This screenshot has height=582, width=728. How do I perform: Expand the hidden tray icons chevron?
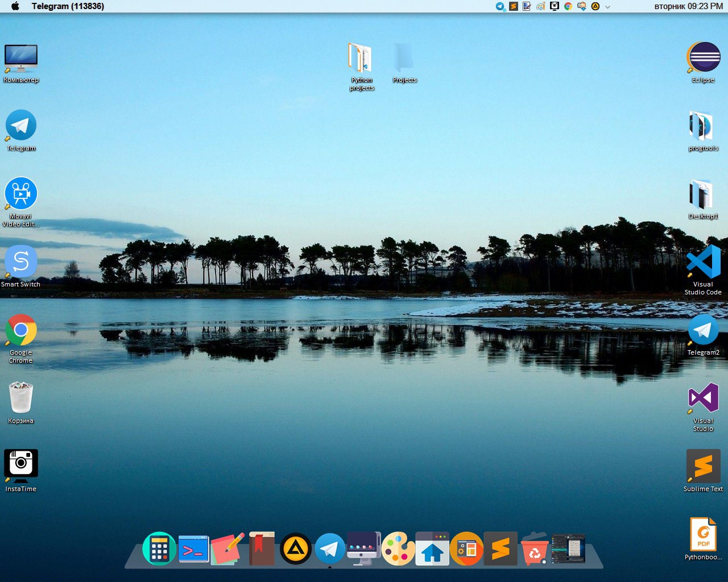point(607,7)
